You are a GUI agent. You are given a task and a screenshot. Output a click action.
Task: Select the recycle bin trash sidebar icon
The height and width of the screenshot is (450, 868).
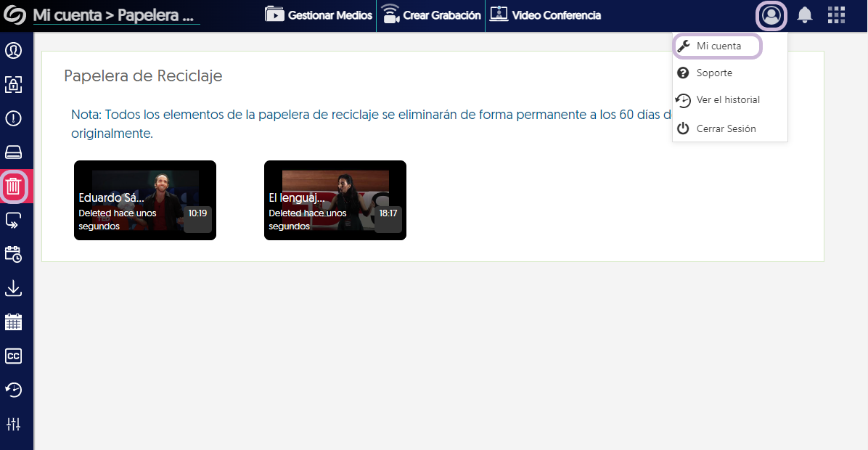[13, 186]
